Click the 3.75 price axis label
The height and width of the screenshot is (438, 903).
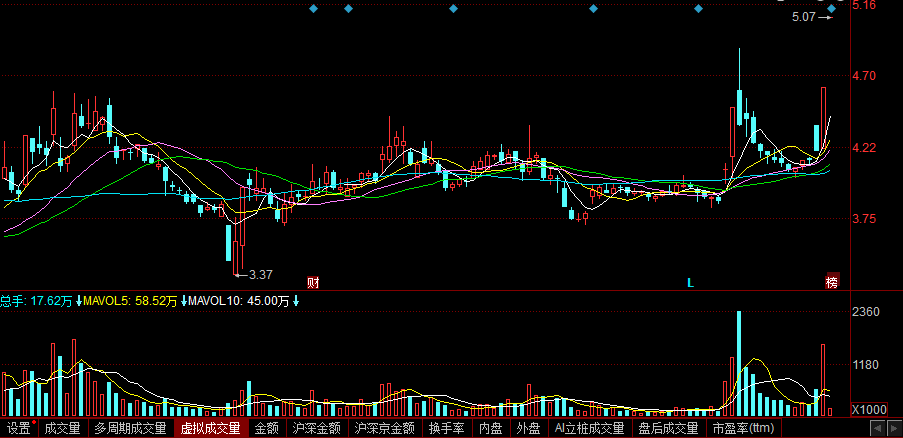click(x=864, y=219)
